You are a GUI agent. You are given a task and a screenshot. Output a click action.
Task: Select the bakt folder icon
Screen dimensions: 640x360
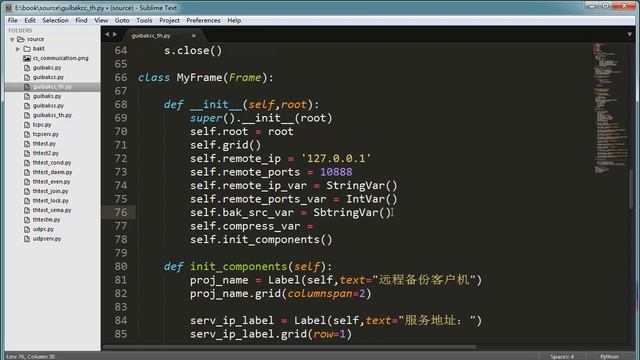point(27,49)
